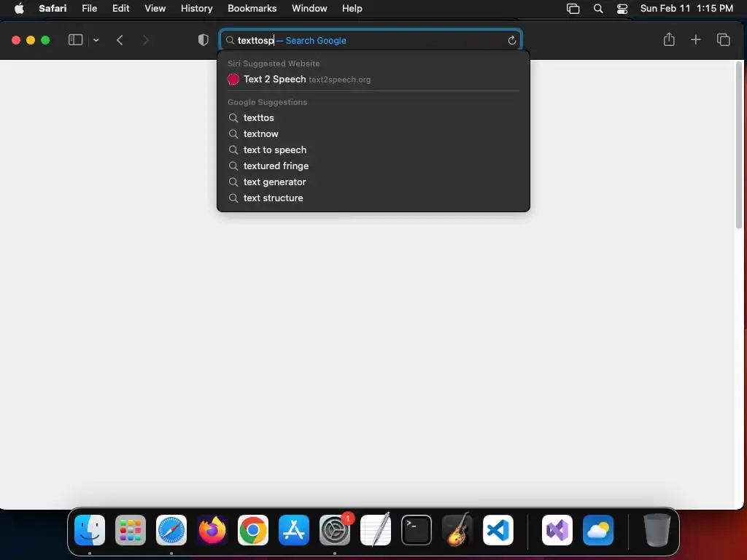Open TextEdit from the Dock

click(x=376, y=530)
